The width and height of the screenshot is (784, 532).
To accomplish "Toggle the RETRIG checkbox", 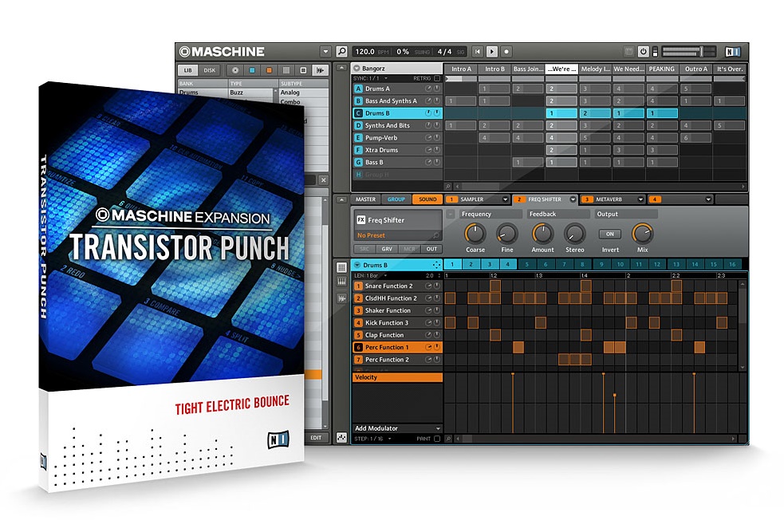I will click(437, 78).
